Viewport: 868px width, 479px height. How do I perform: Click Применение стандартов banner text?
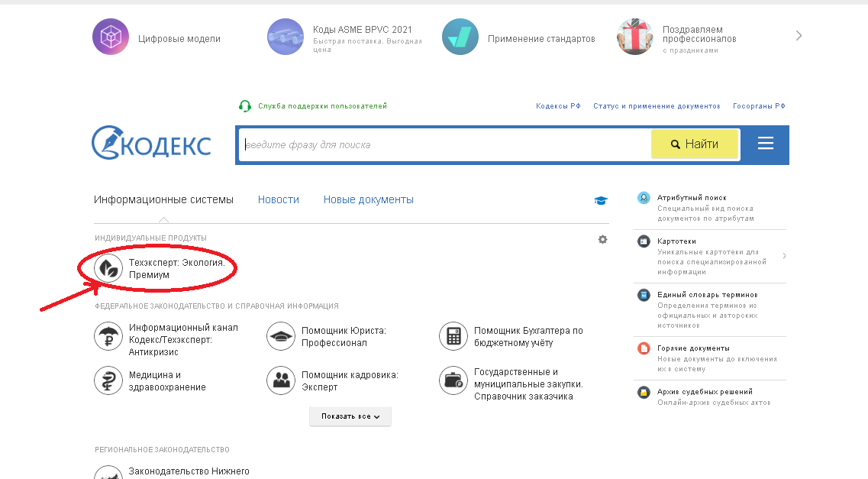coord(541,39)
